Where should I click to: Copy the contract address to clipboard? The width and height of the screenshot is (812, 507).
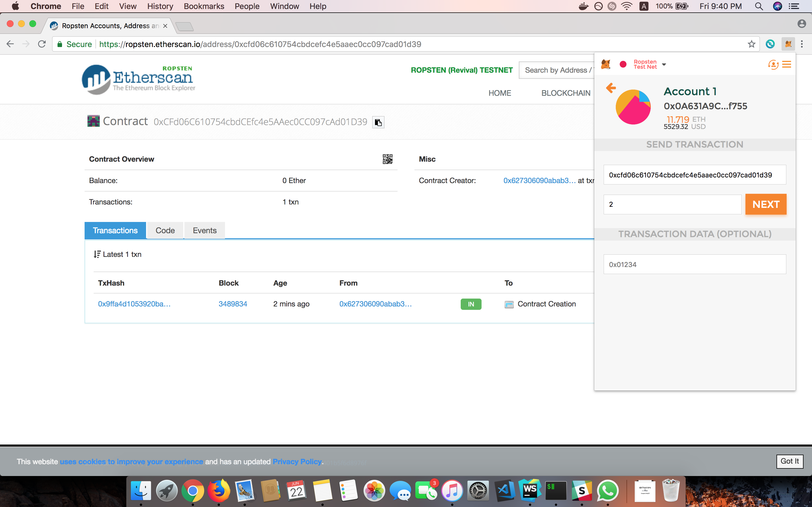coord(378,123)
